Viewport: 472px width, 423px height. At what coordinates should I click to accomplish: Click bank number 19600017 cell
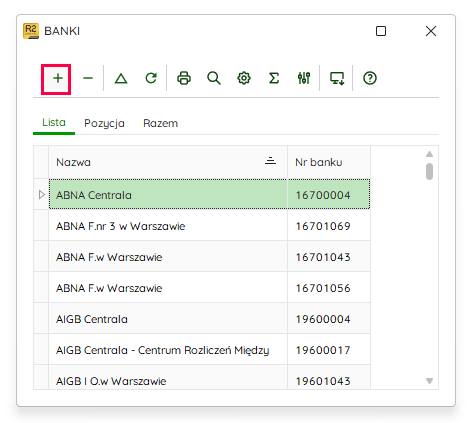(x=329, y=350)
